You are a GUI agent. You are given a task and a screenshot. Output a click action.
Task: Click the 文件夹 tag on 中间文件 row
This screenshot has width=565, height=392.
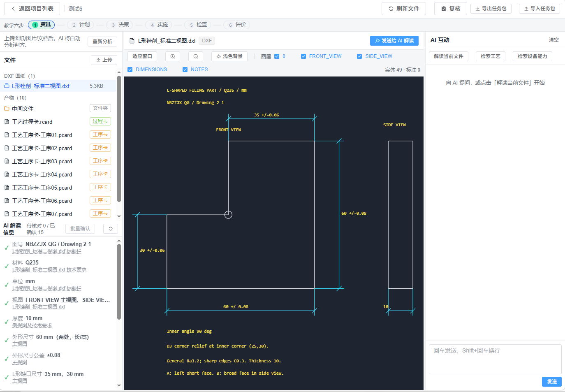[100, 108]
